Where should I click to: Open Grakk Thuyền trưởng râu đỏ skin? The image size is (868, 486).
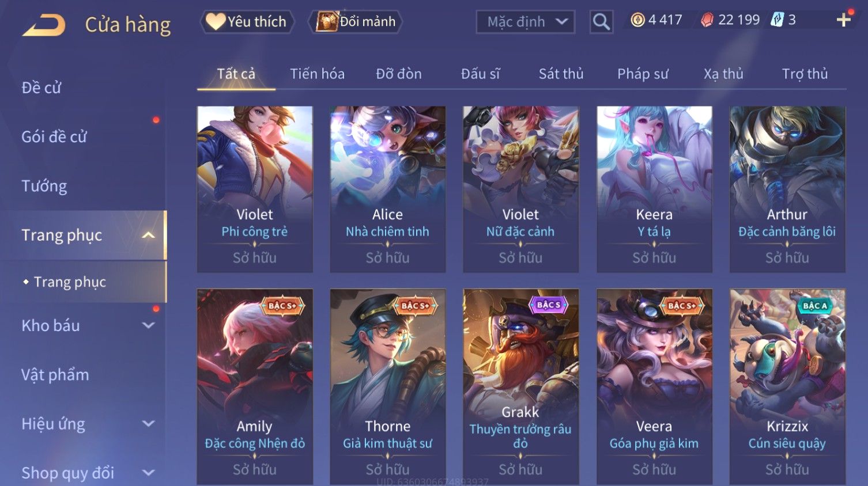click(x=520, y=386)
